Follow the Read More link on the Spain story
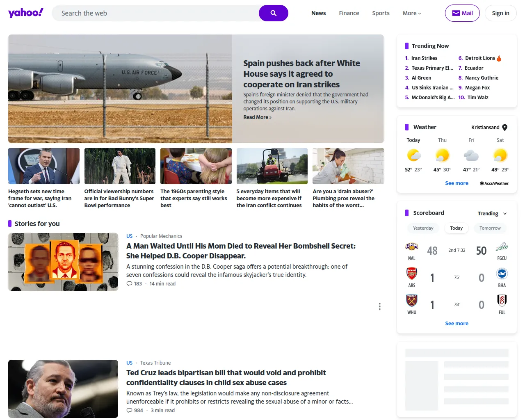The width and height of the screenshot is (525, 420). (x=257, y=117)
